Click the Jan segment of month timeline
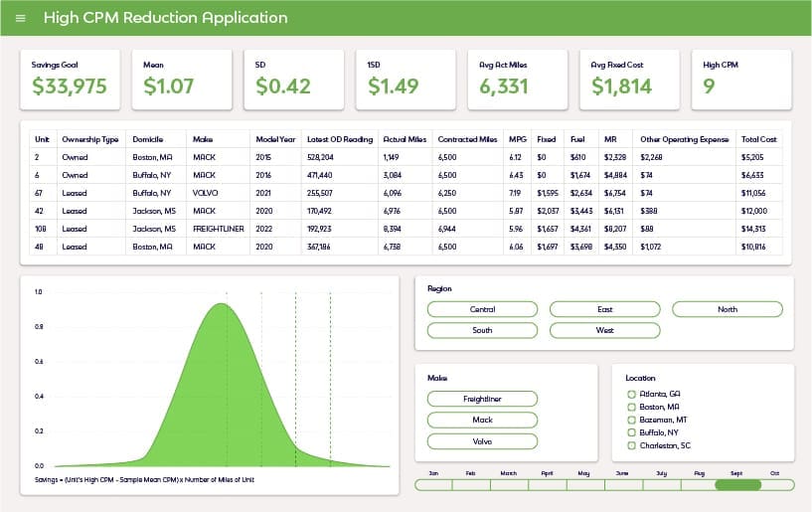 pos(433,485)
